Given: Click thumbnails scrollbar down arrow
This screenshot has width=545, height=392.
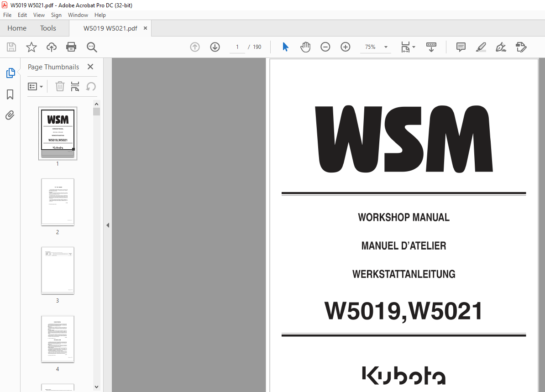Looking at the screenshot, I should [97, 387].
